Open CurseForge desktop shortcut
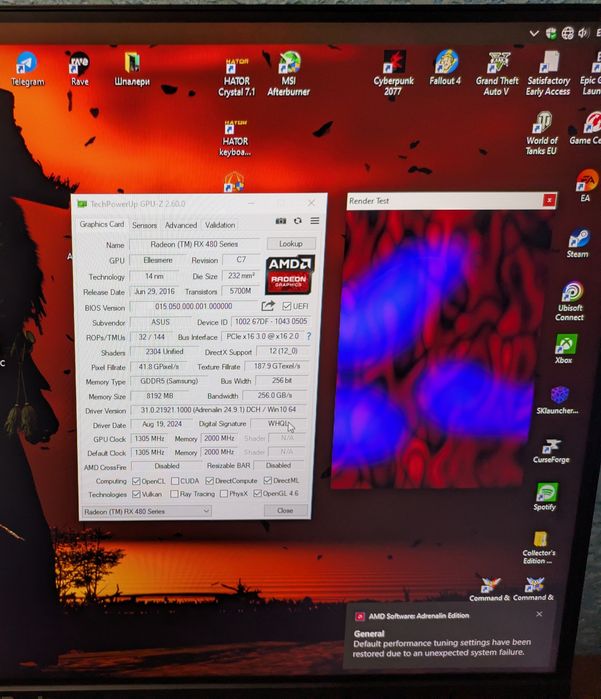The image size is (601, 699). pyautogui.click(x=551, y=451)
